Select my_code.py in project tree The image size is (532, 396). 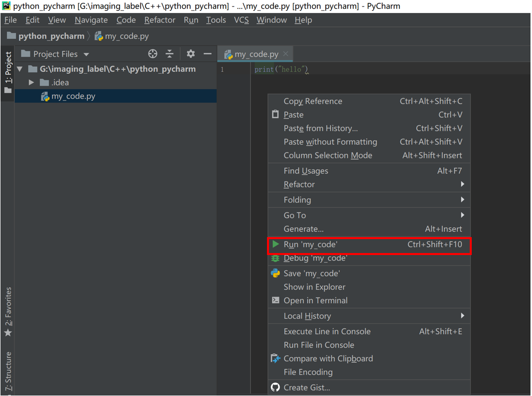[116, 96]
